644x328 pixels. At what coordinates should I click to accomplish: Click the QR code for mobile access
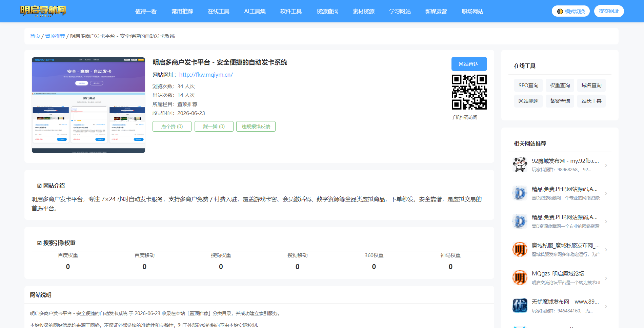(469, 92)
